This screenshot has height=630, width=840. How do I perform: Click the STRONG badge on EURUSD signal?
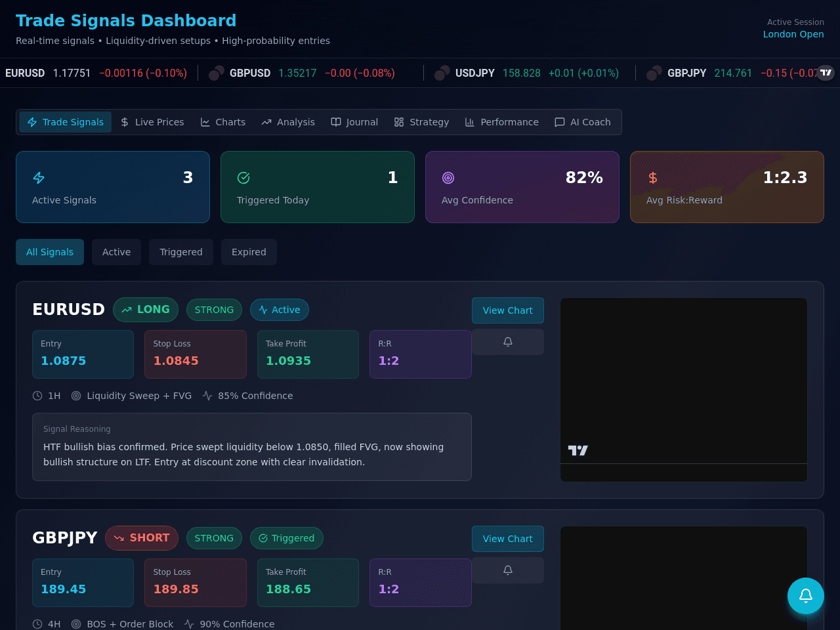click(214, 310)
